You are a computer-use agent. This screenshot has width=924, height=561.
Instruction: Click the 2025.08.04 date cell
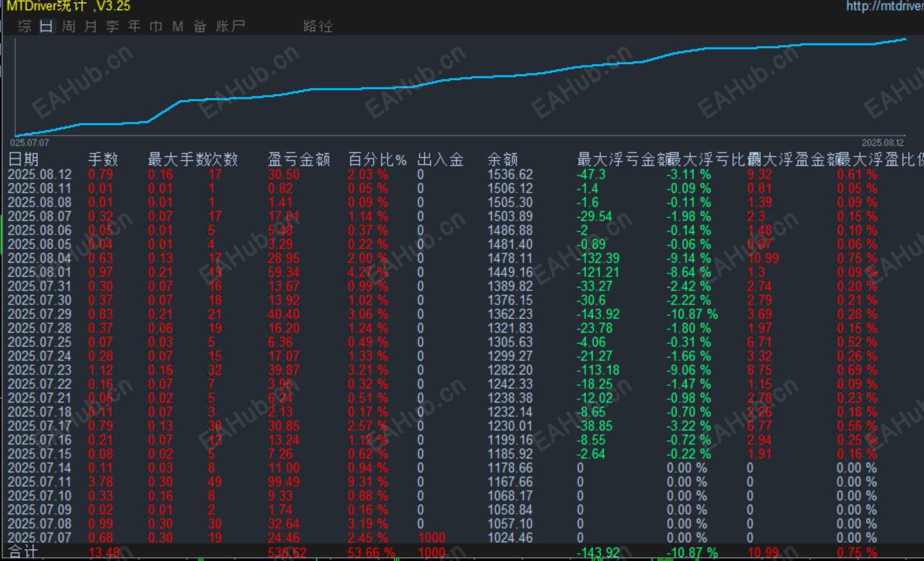(x=39, y=258)
